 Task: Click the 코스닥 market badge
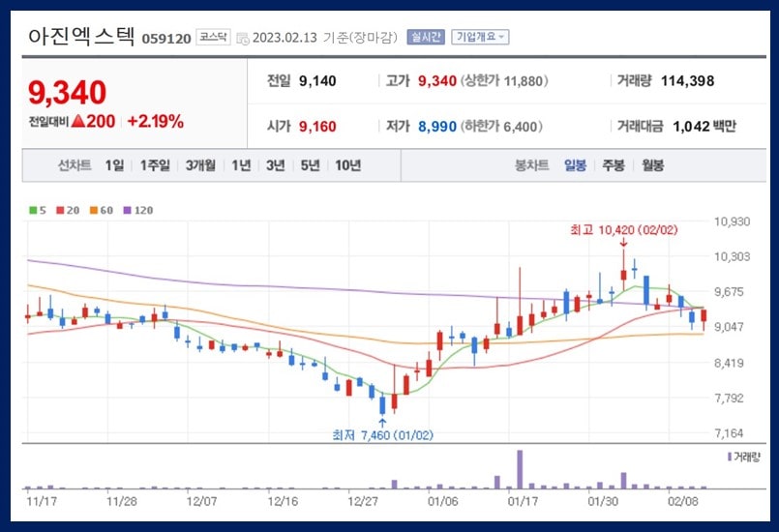[213, 37]
